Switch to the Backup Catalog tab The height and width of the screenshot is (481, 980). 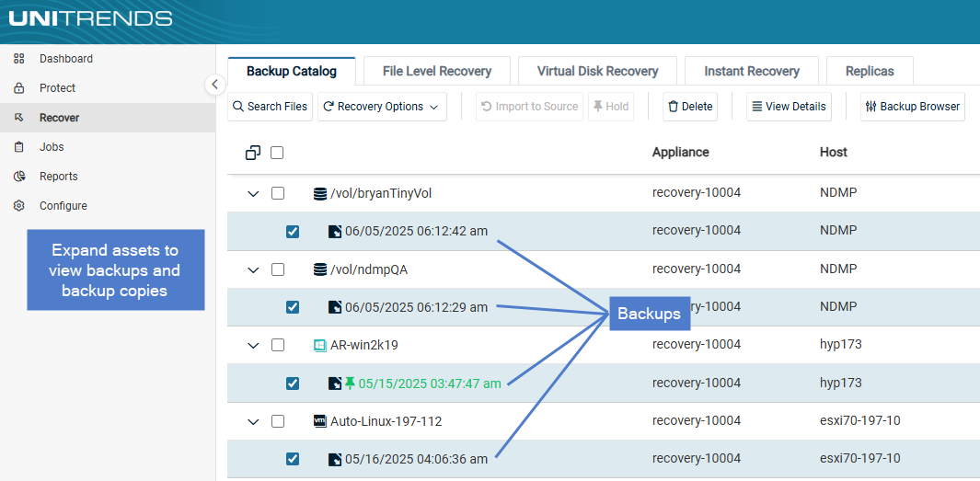point(292,71)
